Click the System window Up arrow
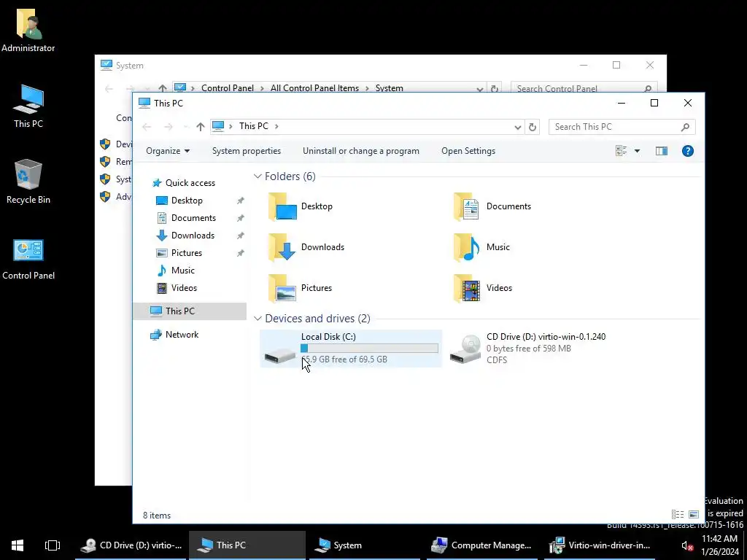This screenshot has height=560, width=747. (163, 88)
